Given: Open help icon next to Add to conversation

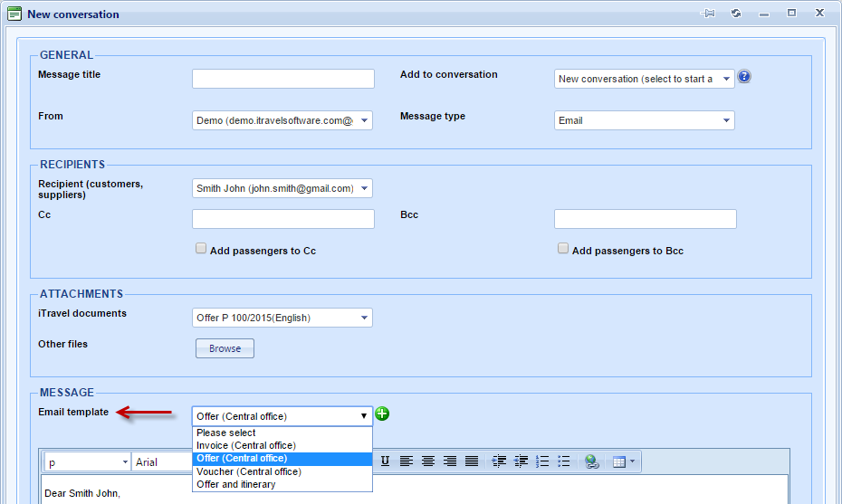Looking at the screenshot, I should click(x=743, y=76).
